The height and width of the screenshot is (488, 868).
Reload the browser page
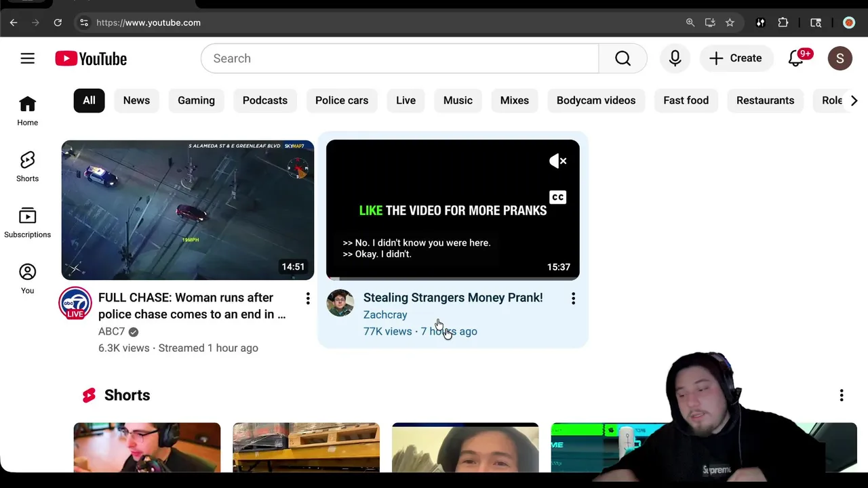tap(58, 22)
